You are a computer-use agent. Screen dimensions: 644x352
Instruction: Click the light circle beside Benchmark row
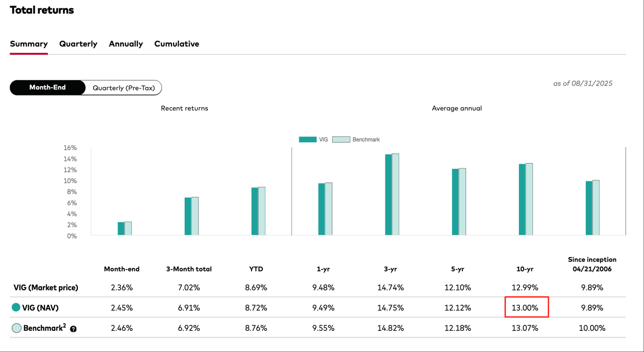[x=16, y=328]
